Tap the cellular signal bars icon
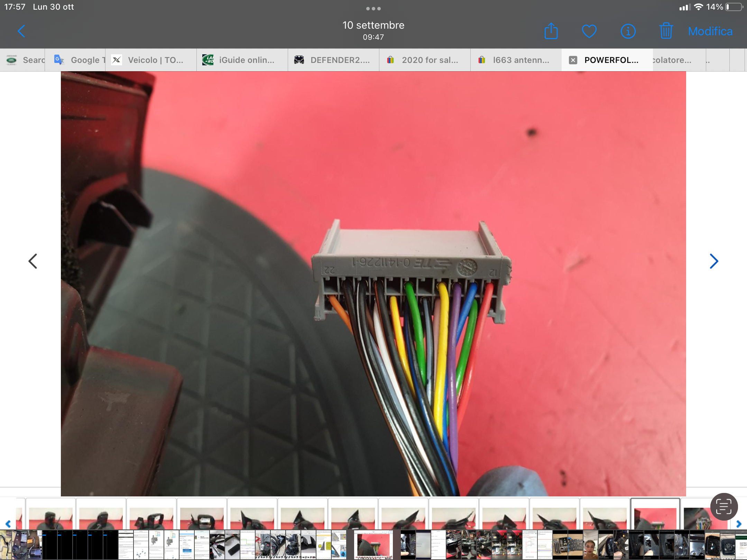 click(684, 7)
